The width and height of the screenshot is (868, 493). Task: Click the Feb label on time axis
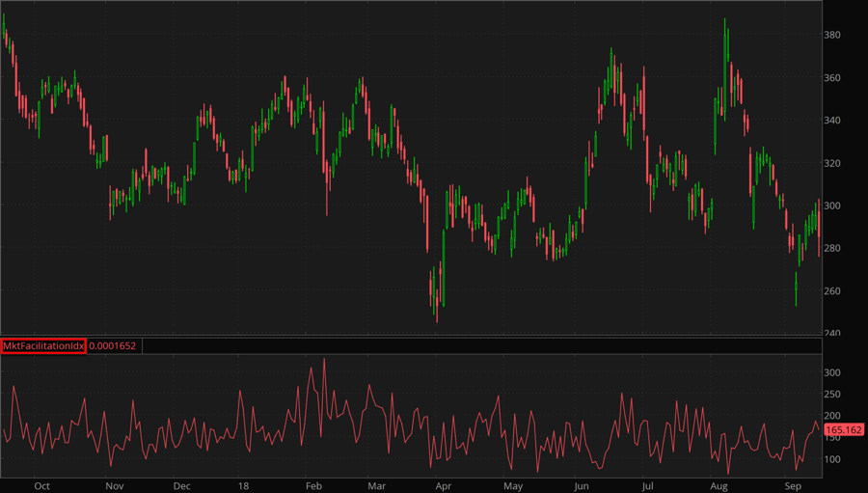tap(313, 485)
